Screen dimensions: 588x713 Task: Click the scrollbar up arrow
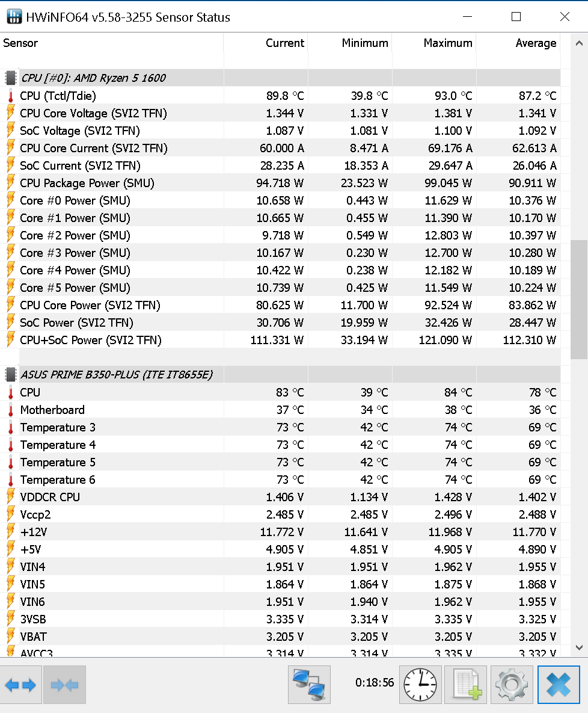coord(579,44)
